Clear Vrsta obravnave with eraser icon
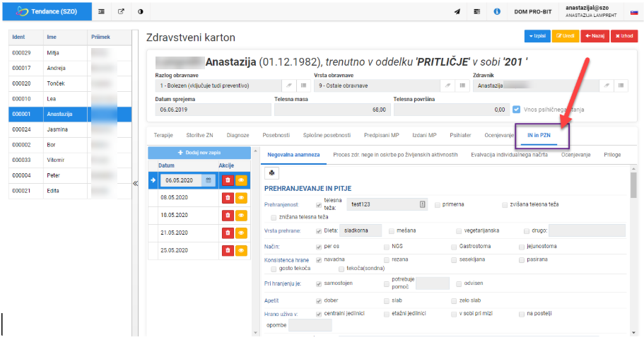This screenshot has height=340, width=644. tap(447, 86)
